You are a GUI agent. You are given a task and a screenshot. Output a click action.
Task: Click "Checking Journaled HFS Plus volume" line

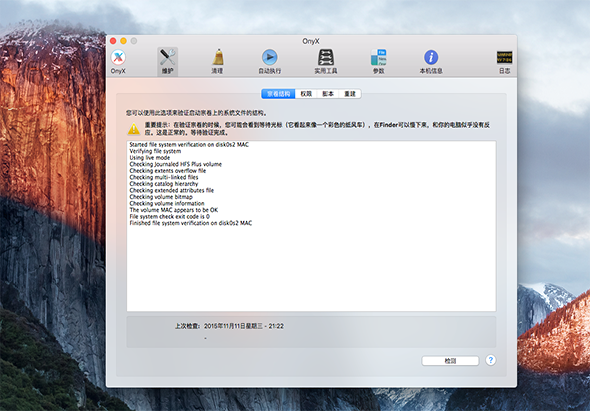tap(175, 164)
